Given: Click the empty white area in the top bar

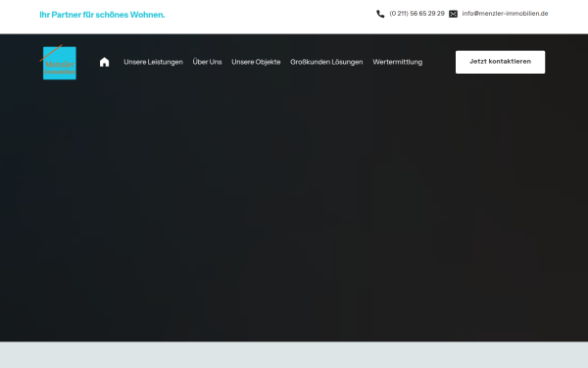Looking at the screenshot, I should click(270, 17).
